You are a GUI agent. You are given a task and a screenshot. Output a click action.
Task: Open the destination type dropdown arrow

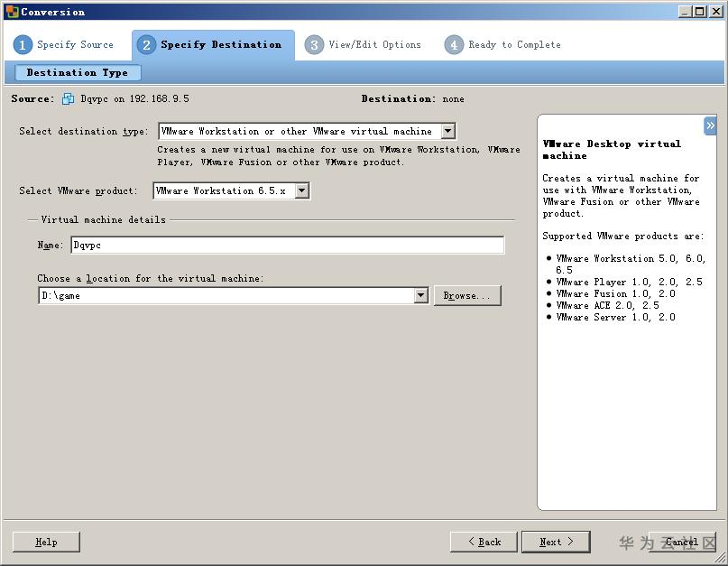(x=447, y=131)
